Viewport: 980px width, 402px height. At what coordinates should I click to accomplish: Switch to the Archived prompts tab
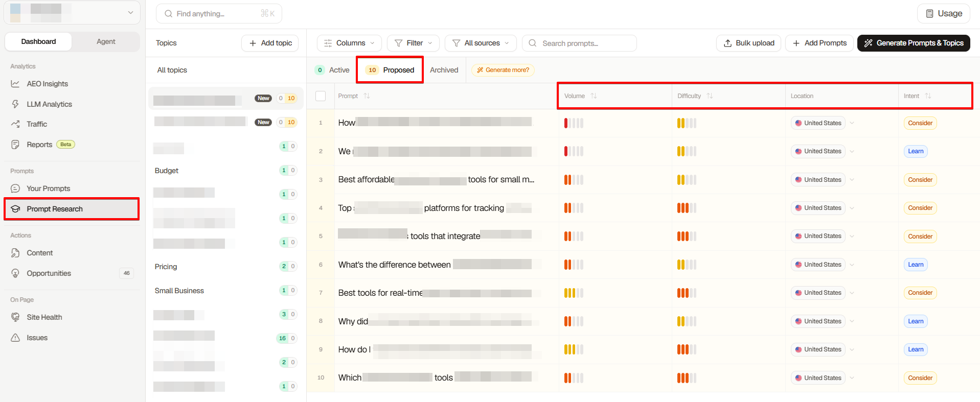coord(444,70)
